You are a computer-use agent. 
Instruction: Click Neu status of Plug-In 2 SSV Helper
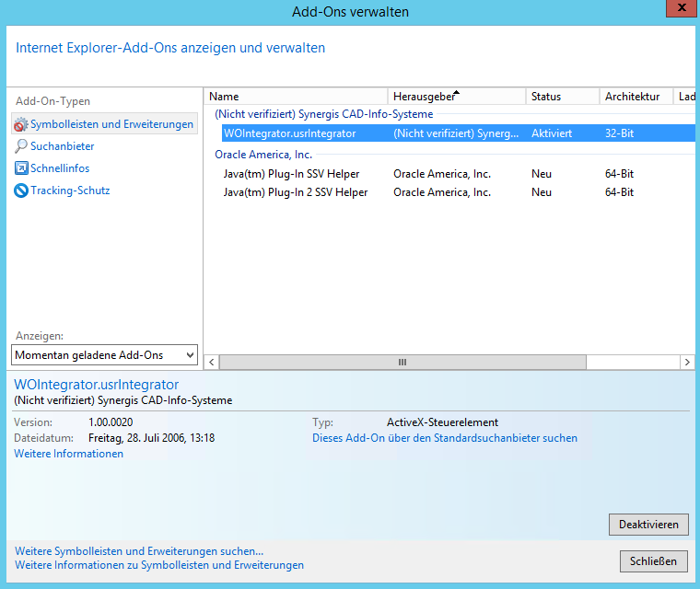541,192
